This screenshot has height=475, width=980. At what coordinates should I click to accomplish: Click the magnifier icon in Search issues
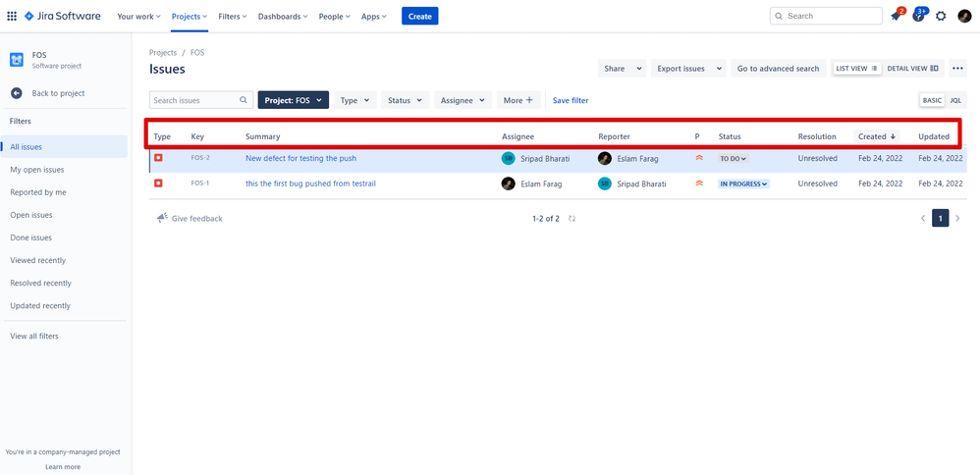coord(244,100)
